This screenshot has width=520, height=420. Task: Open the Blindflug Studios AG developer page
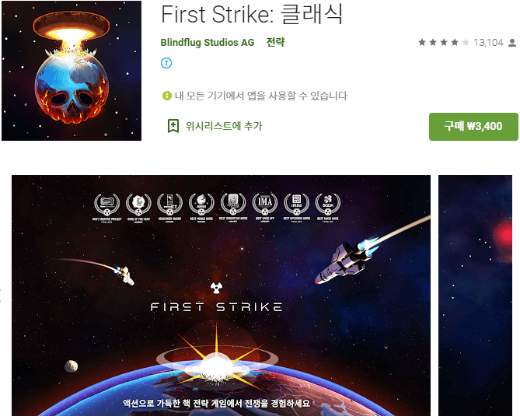[208, 43]
